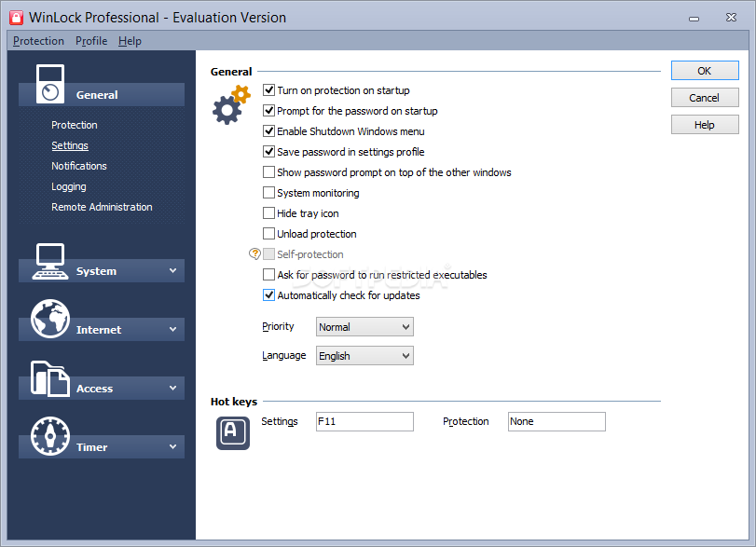
Task: Enable System monitoring checkbox
Action: point(268,193)
